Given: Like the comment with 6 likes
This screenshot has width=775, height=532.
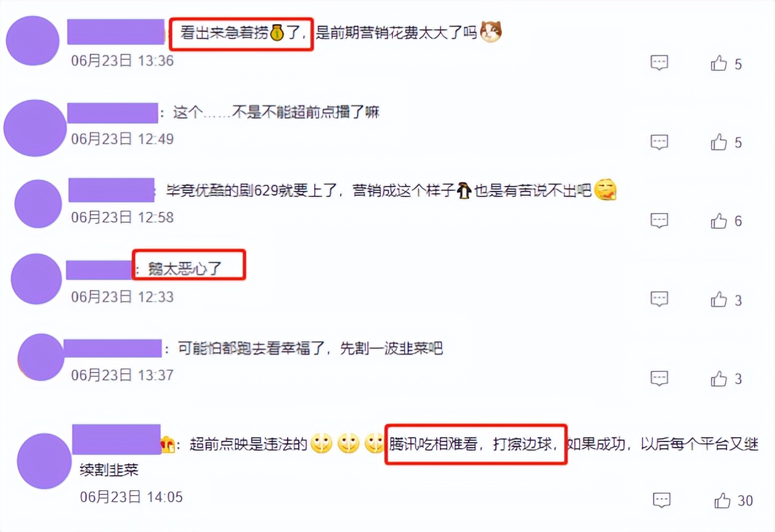Looking at the screenshot, I should pos(720,220).
